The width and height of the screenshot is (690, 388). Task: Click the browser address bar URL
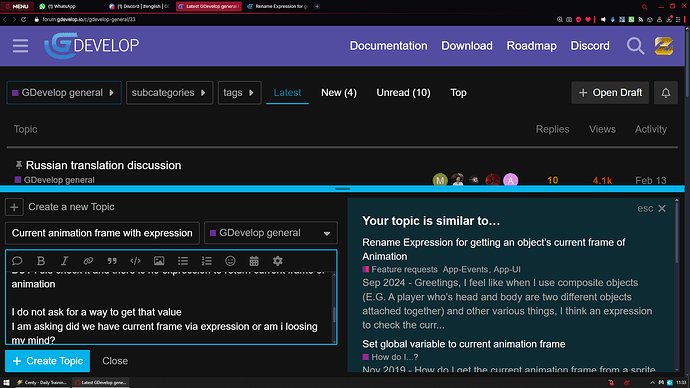pos(89,19)
